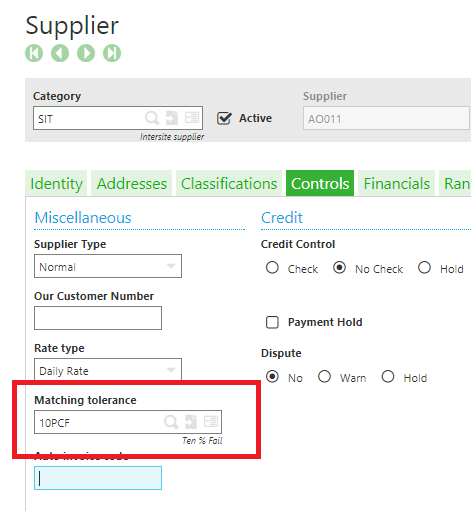Click the Credit section heading
Screen dimensions: 471x511
[282, 218]
